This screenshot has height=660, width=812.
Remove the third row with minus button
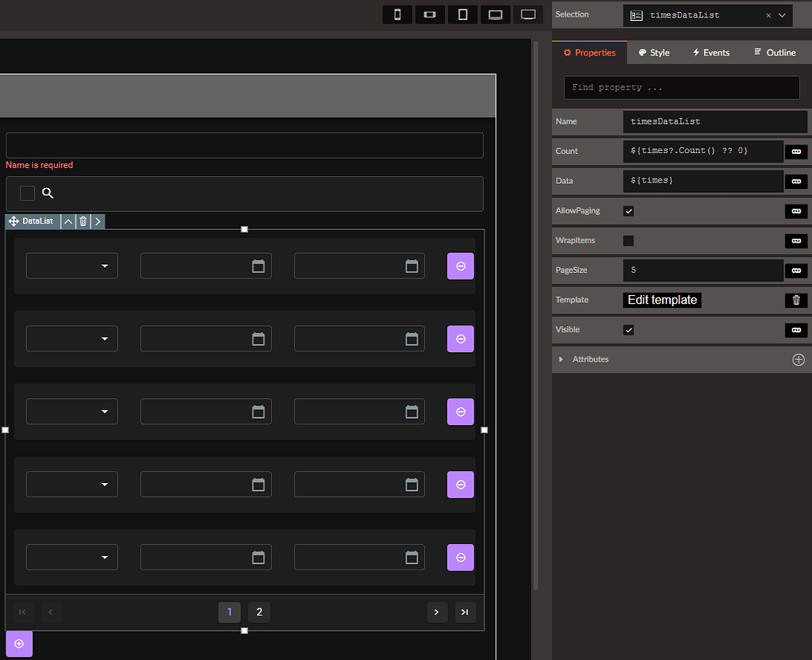click(x=461, y=412)
